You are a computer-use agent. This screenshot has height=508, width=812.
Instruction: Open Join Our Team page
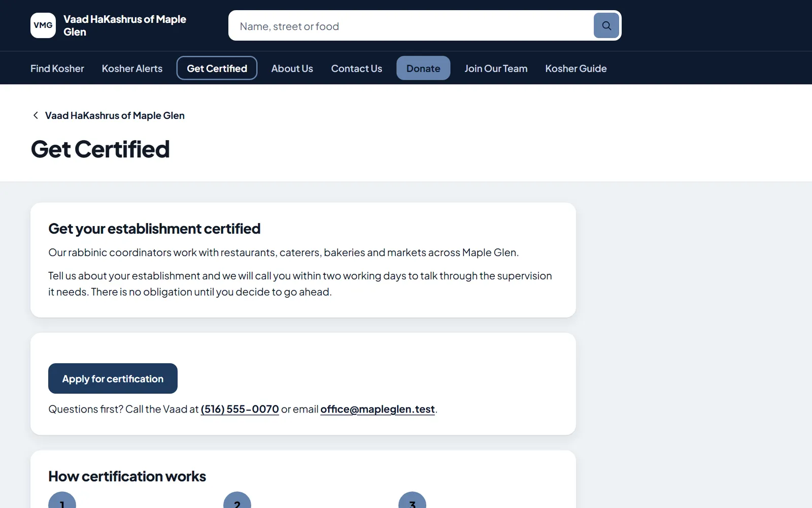tap(496, 68)
